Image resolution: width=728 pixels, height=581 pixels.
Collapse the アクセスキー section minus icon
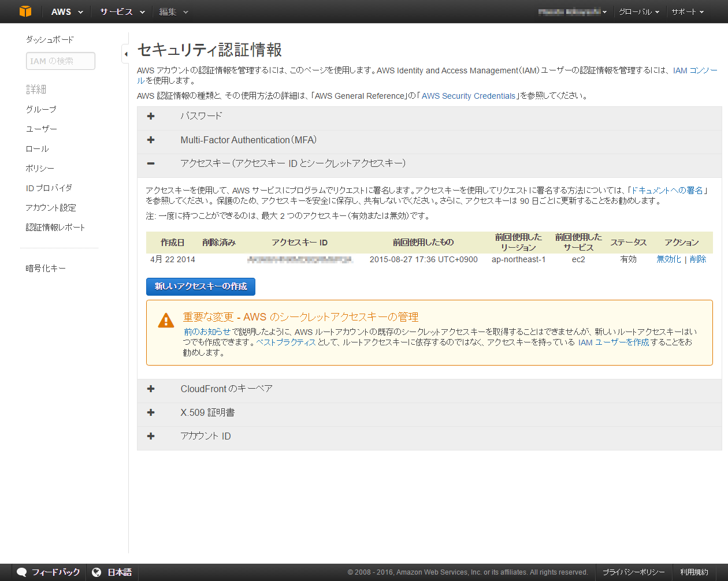tap(151, 163)
